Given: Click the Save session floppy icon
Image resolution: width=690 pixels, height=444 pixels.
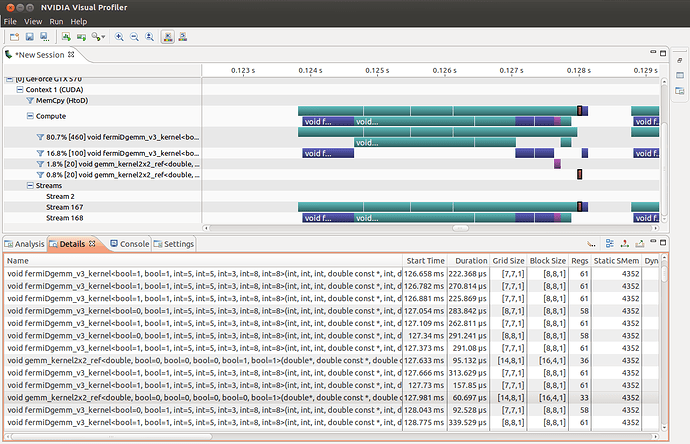Looking at the screenshot, I should 29,37.
